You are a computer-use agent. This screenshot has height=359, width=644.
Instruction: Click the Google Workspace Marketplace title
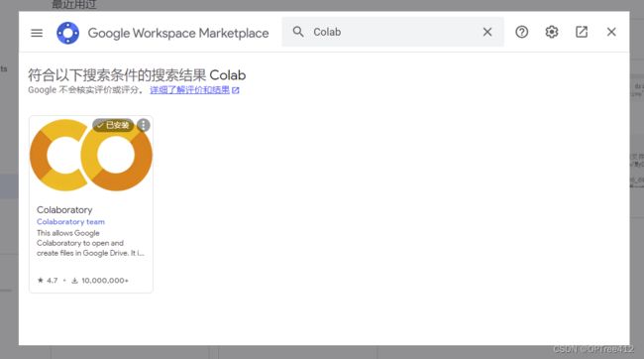pos(178,33)
